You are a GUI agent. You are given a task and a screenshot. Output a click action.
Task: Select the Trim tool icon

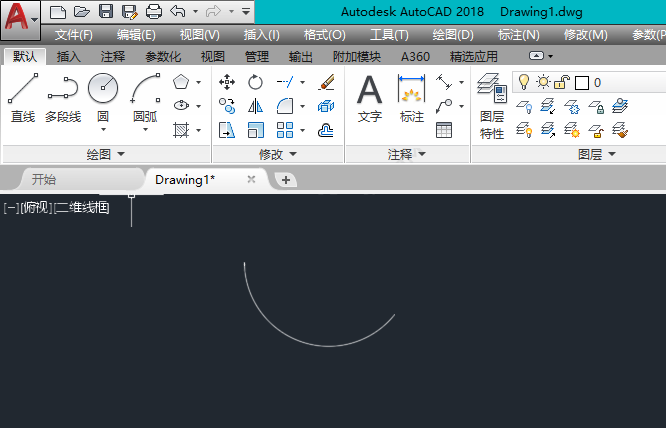pos(285,82)
